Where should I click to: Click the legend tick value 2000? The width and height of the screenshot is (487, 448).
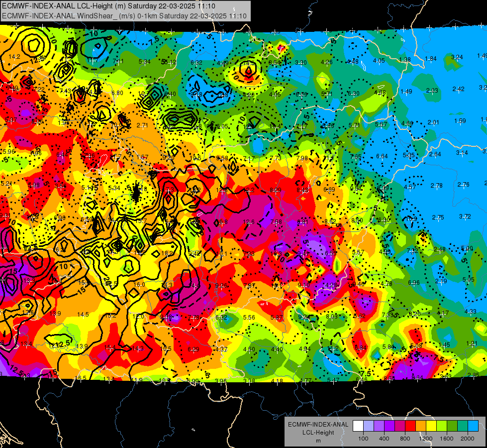coord(468,439)
